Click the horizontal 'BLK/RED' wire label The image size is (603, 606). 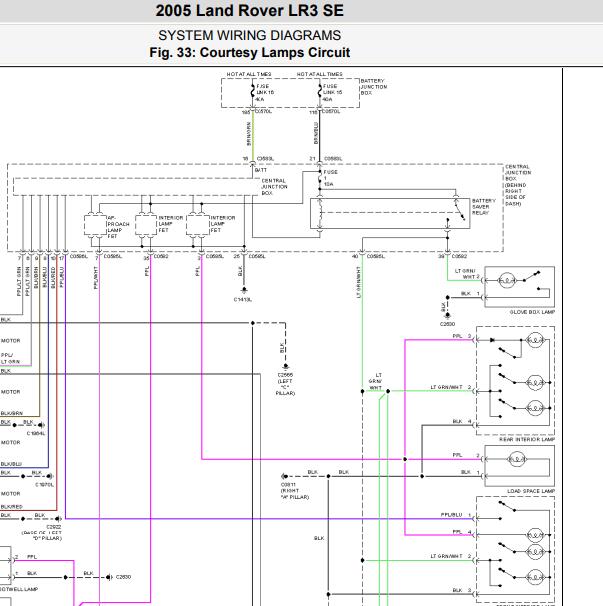click(12, 506)
